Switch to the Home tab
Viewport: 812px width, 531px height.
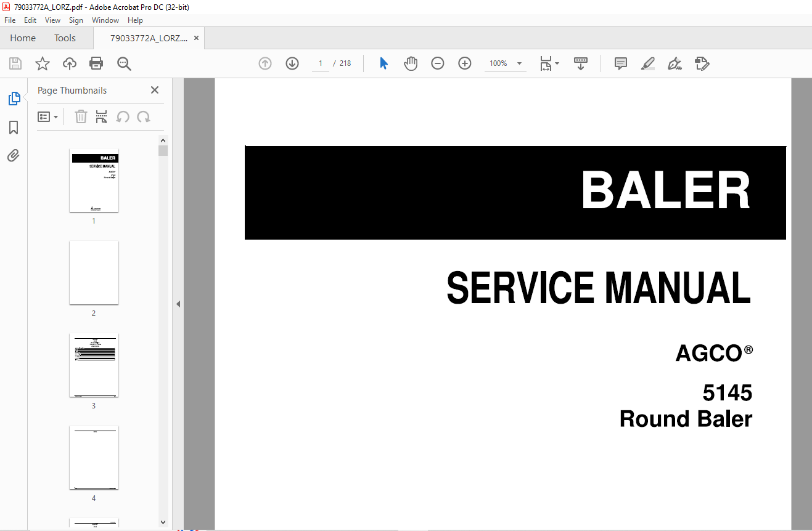23,38
